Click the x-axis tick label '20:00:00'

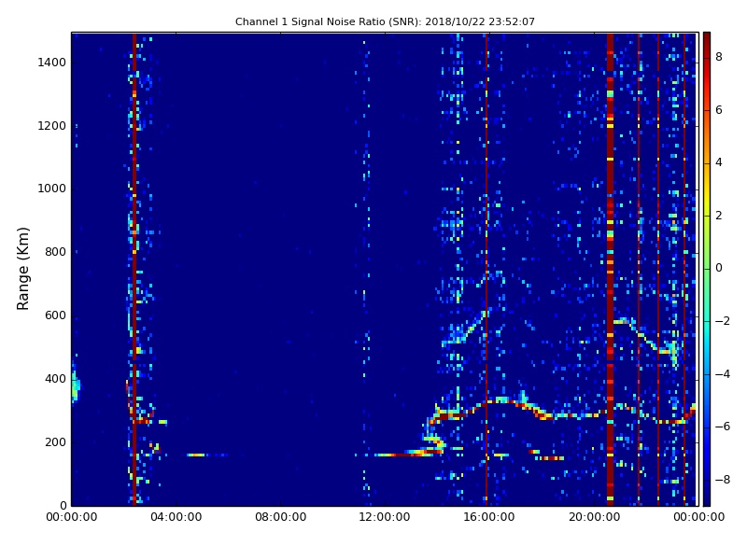tap(594, 517)
